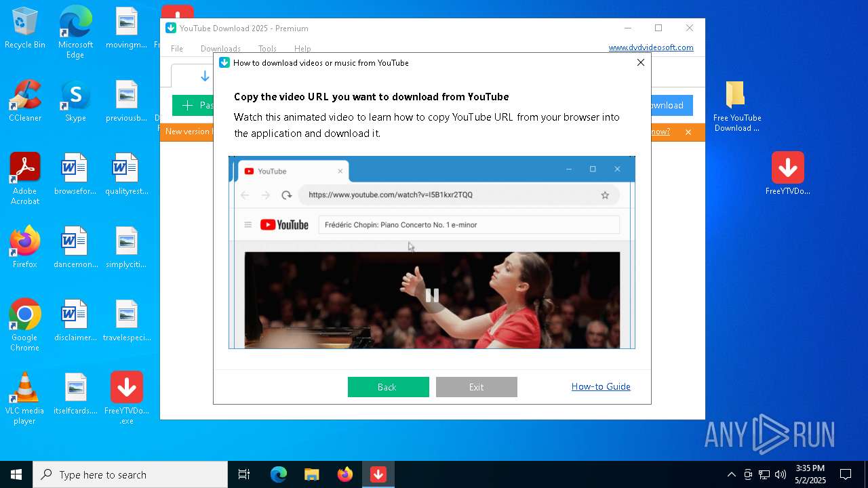Click the green Paste button

pyautogui.click(x=193, y=105)
